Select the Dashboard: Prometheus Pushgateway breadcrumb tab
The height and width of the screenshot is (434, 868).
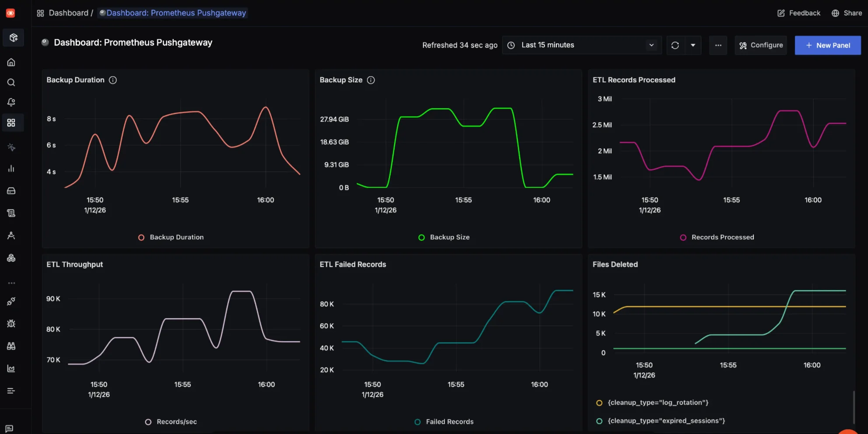pyautogui.click(x=172, y=13)
